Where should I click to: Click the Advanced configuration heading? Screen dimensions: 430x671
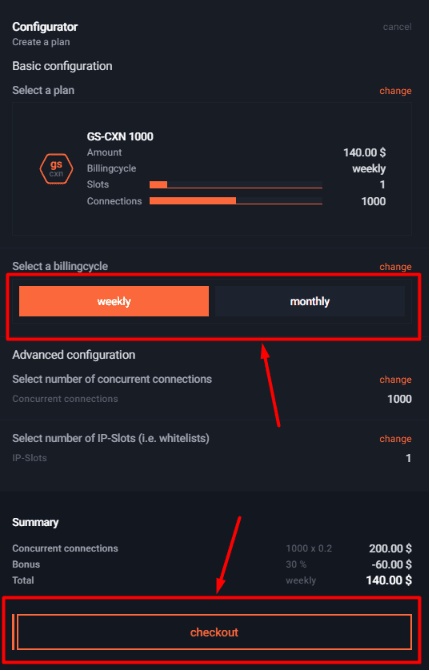point(74,355)
